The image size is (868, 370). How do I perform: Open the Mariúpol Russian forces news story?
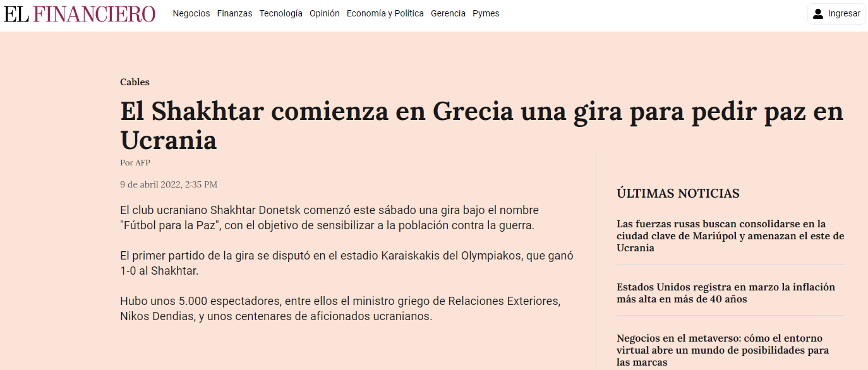click(x=730, y=236)
